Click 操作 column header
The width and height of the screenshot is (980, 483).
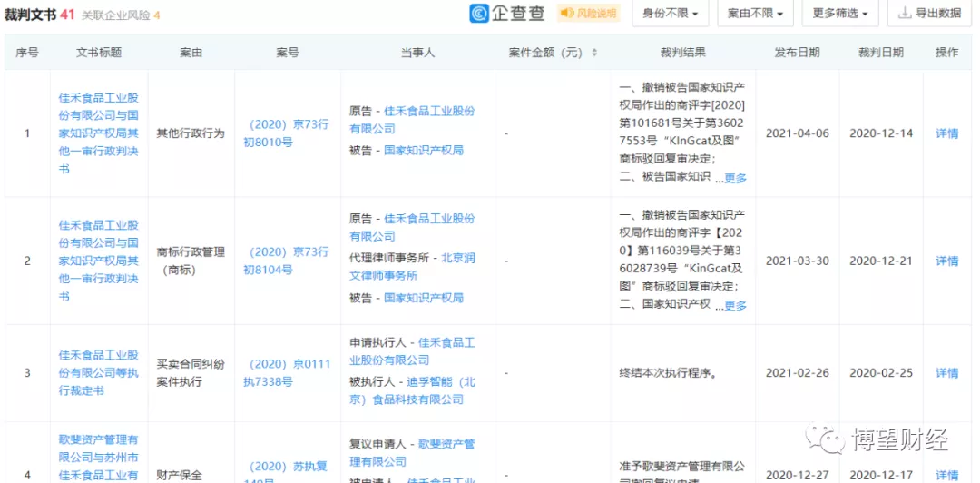coord(946,54)
